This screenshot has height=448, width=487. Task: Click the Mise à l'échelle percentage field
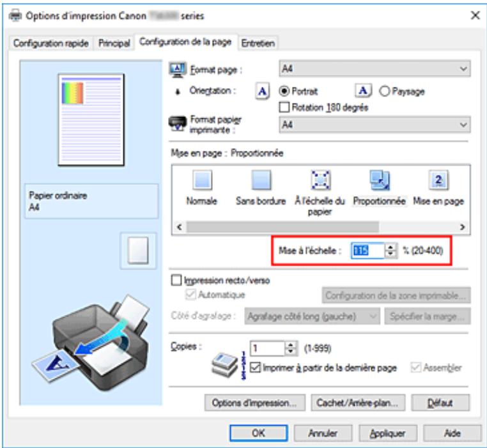pyautogui.click(x=368, y=251)
